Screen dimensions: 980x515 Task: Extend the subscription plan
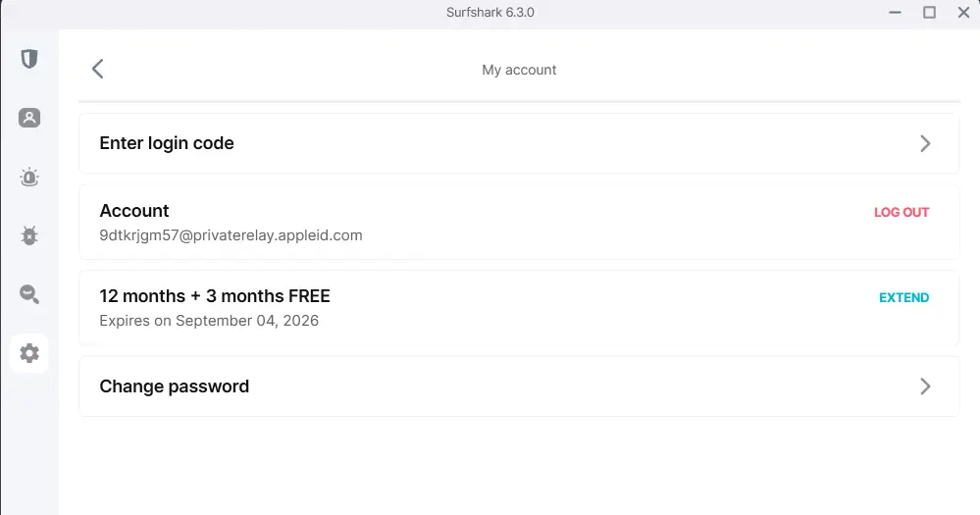[903, 297]
